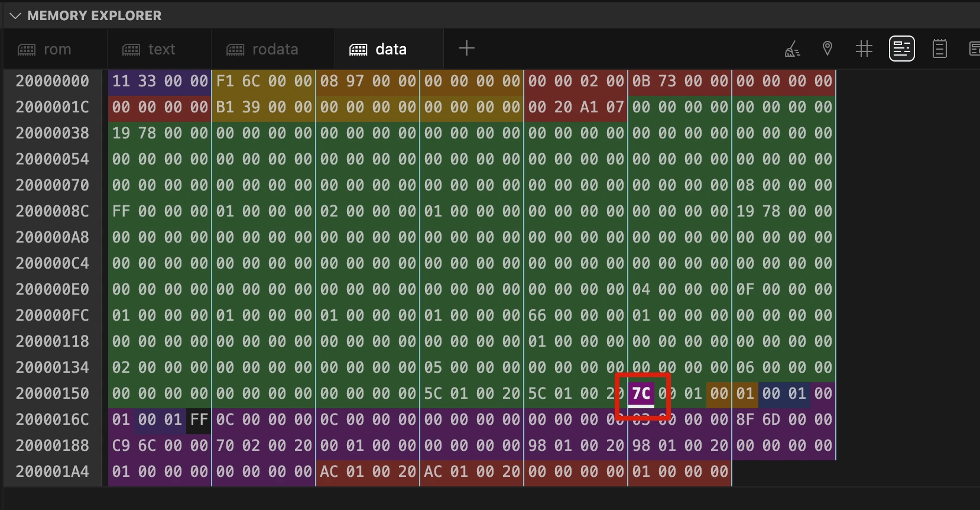This screenshot has width=980, height=510.
Task: Switch to the rom tab
Action: tap(57, 50)
